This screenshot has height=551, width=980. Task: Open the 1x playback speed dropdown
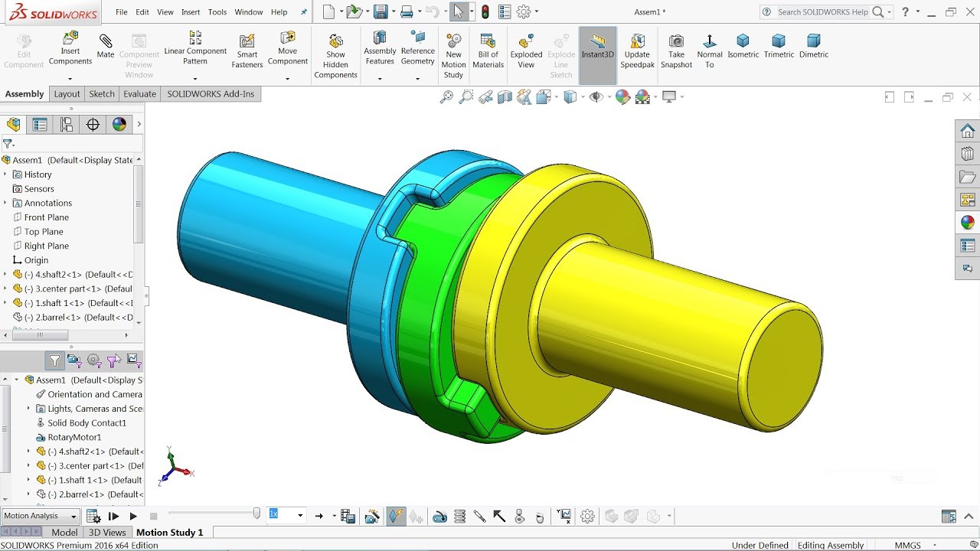pos(299,516)
